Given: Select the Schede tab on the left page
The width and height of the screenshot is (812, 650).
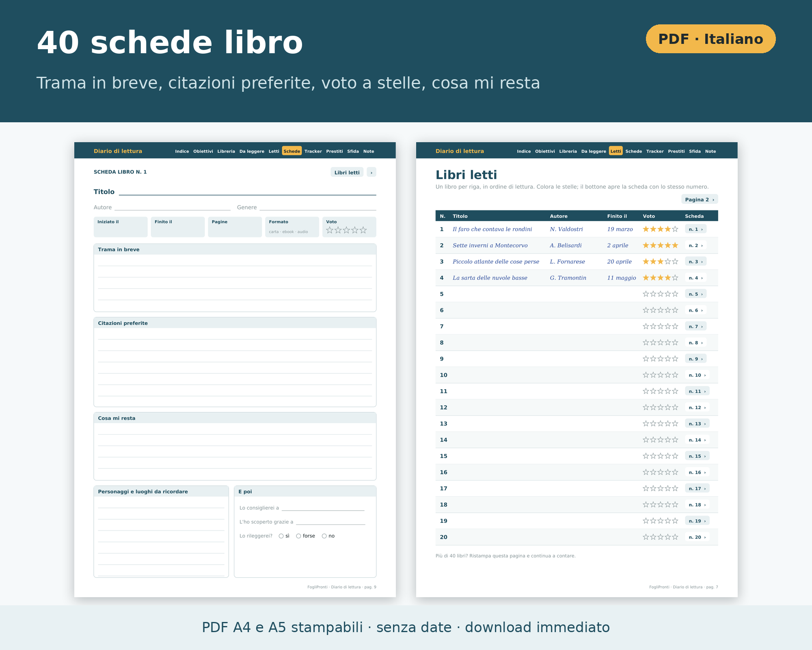Looking at the screenshot, I should click(x=292, y=151).
